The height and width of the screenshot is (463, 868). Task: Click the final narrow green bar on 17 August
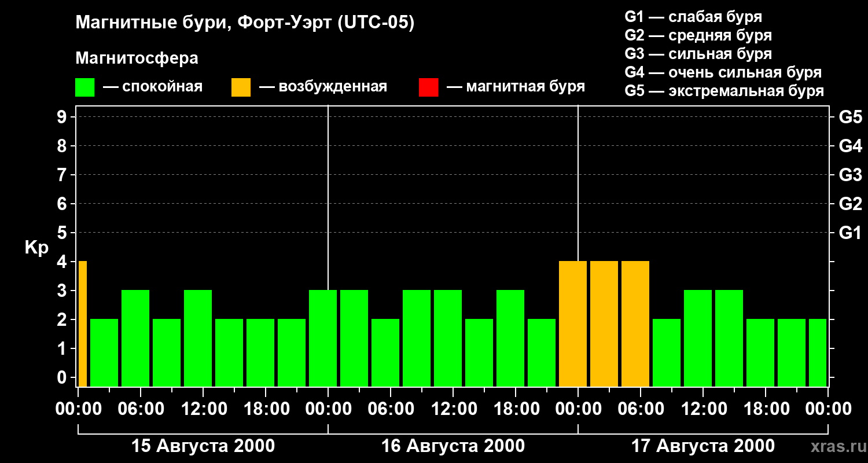pos(818,352)
